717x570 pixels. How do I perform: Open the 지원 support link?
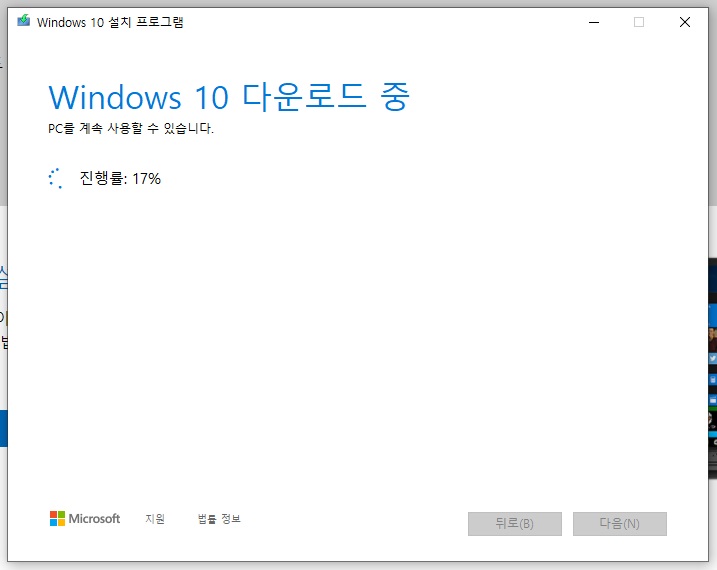(155, 519)
